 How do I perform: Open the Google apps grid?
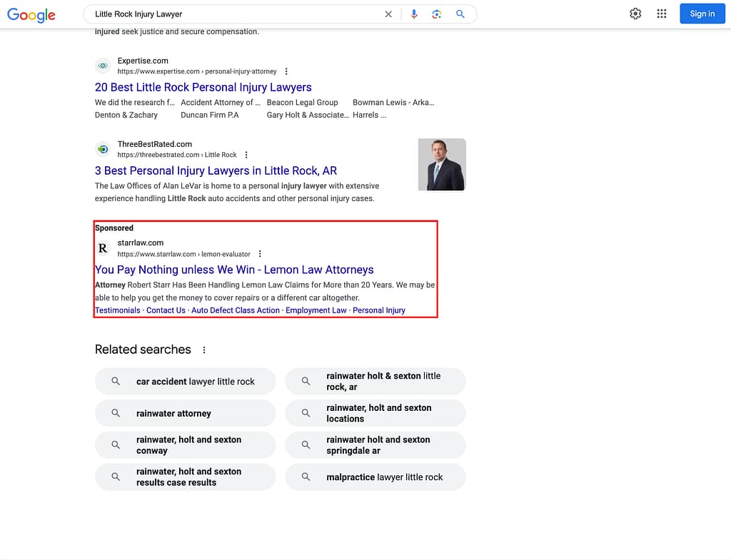pyautogui.click(x=662, y=14)
